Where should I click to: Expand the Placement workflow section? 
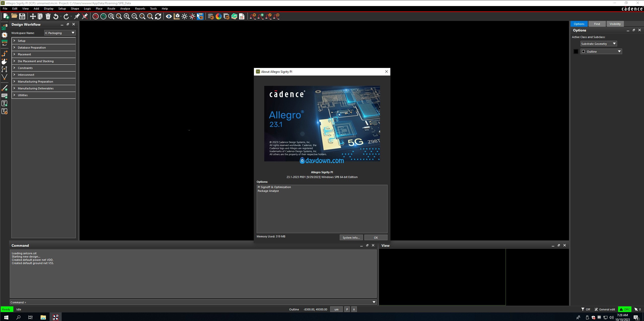coord(44,54)
